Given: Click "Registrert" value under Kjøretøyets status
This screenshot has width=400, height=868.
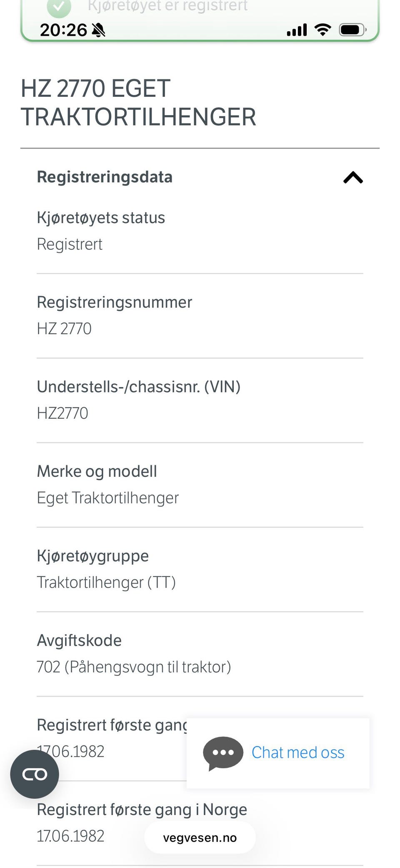Looking at the screenshot, I should [x=70, y=244].
